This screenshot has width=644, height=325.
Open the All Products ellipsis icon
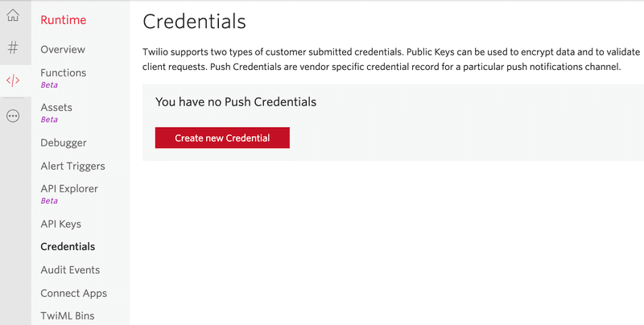[13, 116]
